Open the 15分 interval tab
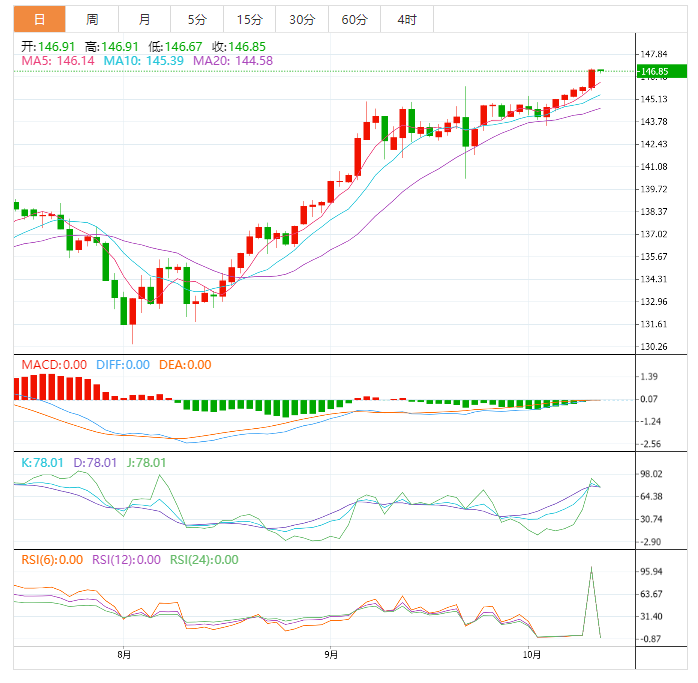The image size is (698, 683). point(250,19)
